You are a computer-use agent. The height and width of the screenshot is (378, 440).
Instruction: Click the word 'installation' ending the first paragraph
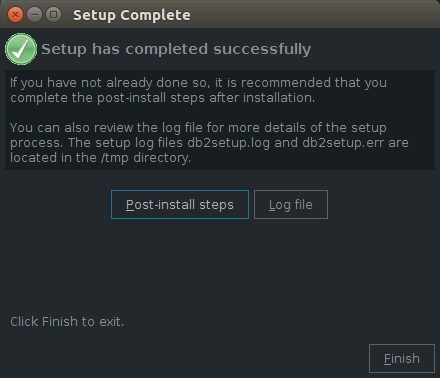point(278,98)
